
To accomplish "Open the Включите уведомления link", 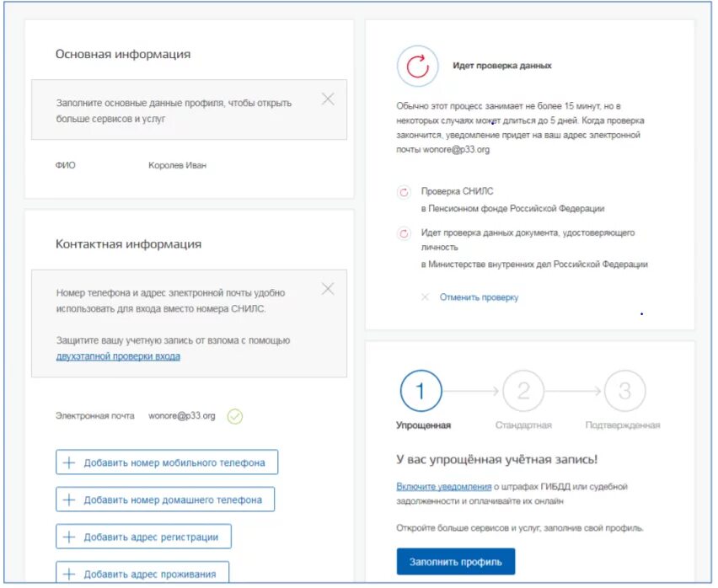I will pyautogui.click(x=444, y=486).
